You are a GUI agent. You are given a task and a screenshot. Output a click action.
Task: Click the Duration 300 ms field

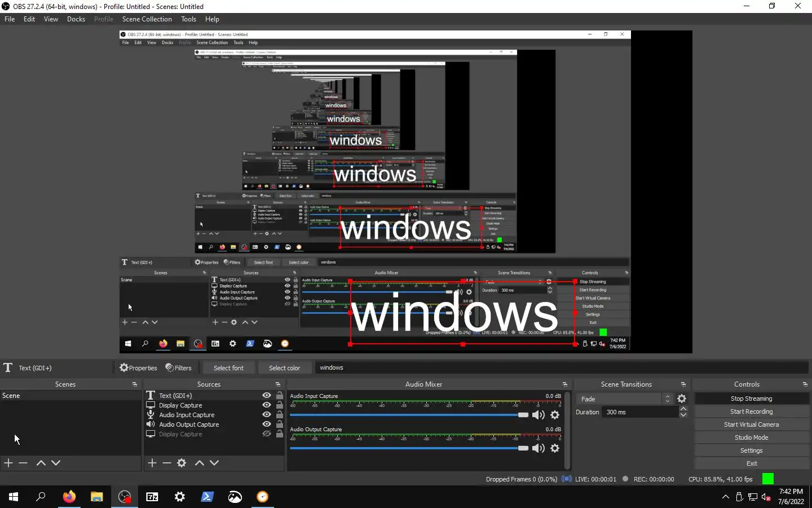click(x=641, y=412)
